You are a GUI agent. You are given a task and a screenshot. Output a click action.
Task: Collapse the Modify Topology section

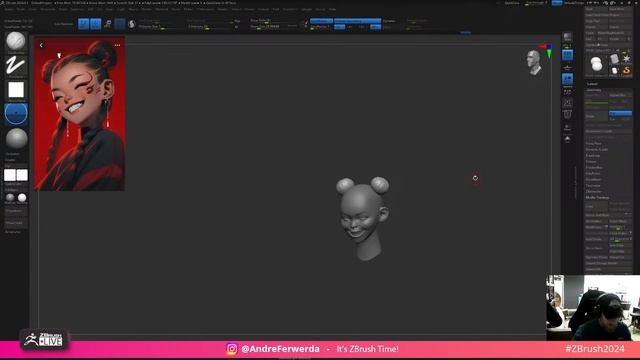coord(597,198)
